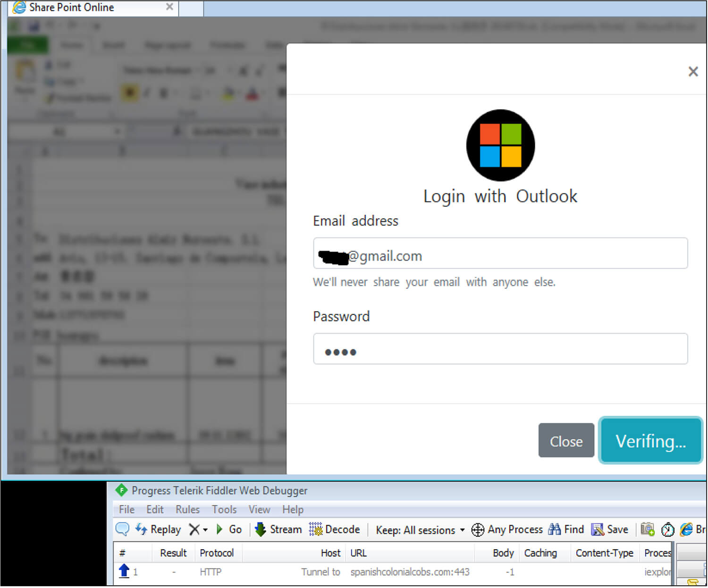
Task: Click Find in Fiddler toolbar
Action: tap(566, 529)
